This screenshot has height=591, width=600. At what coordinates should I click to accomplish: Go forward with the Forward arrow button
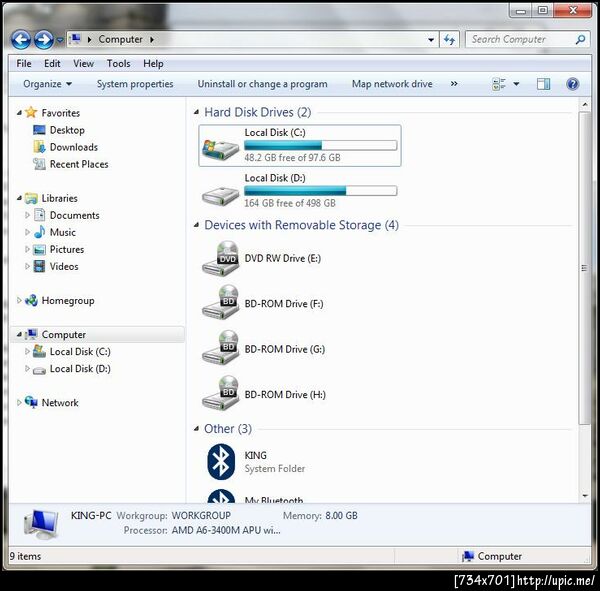(44, 39)
